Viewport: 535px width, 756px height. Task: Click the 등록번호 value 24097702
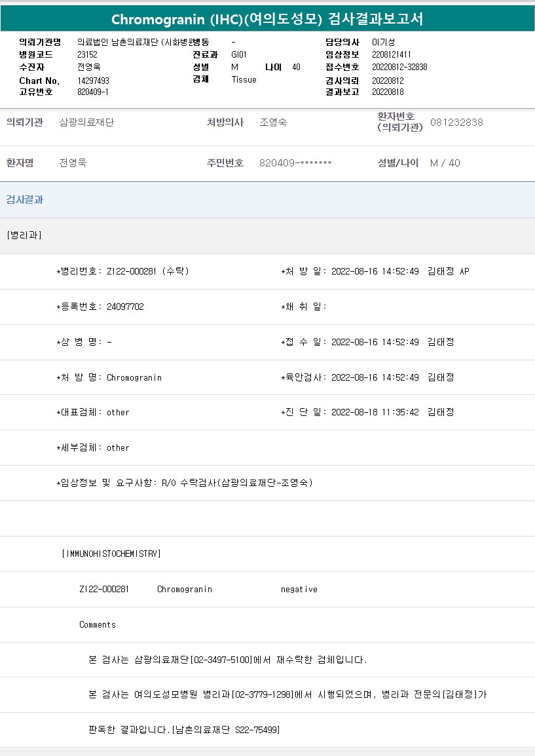click(125, 307)
